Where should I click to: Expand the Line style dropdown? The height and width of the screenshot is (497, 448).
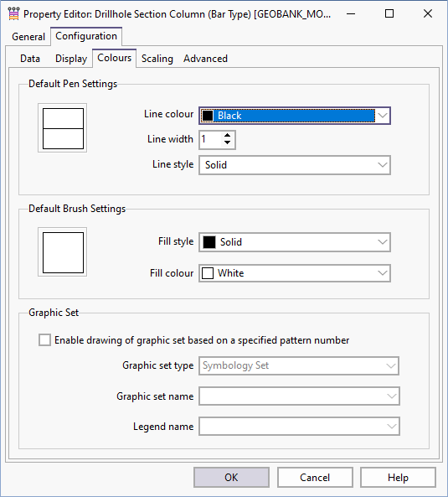tap(295, 165)
